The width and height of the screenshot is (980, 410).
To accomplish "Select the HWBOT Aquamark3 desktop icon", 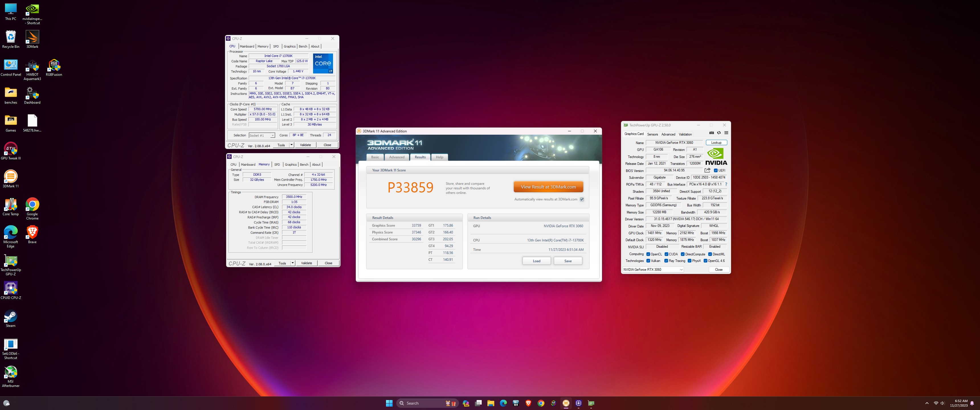I will pos(32,70).
